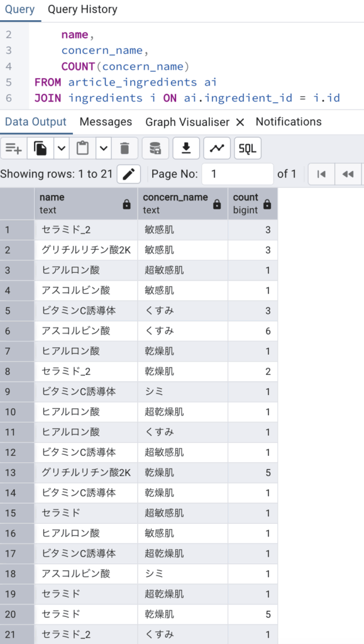Close the Graph Visualiser tab
The width and height of the screenshot is (364, 644).
pyautogui.click(x=241, y=123)
